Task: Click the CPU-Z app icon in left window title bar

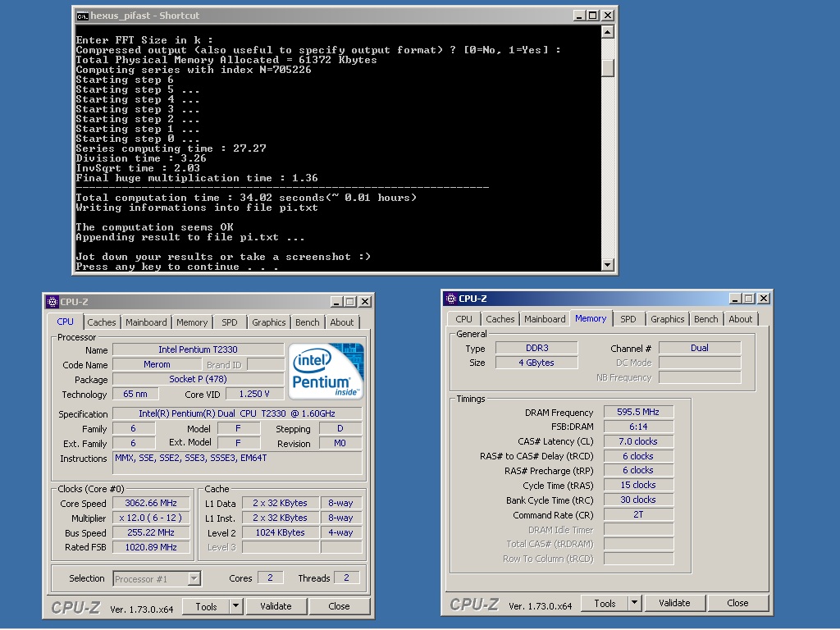Action: [52, 302]
